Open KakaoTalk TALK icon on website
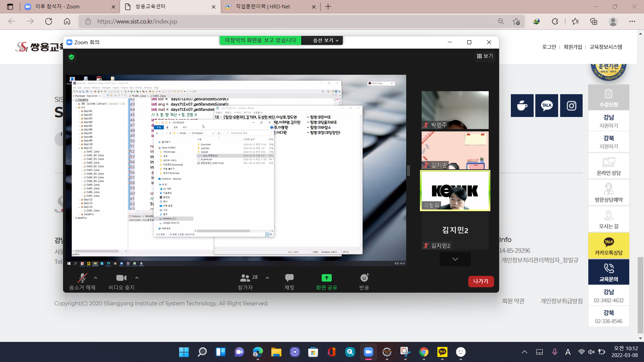 click(547, 106)
